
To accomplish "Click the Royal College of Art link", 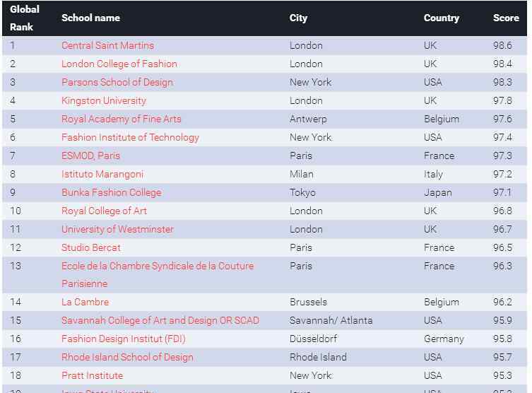I will (x=104, y=211).
